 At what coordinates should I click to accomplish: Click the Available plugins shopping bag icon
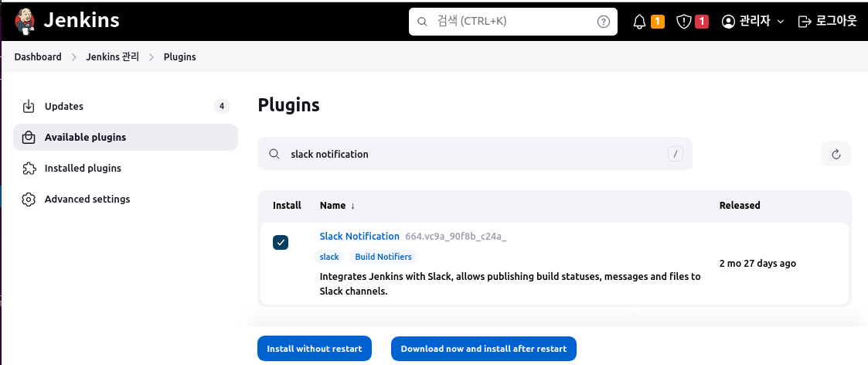click(x=29, y=138)
